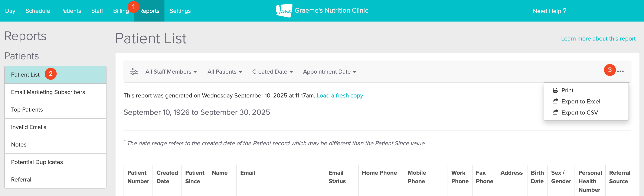
Task: Click the Jane logo in the header
Action: tap(284, 10)
